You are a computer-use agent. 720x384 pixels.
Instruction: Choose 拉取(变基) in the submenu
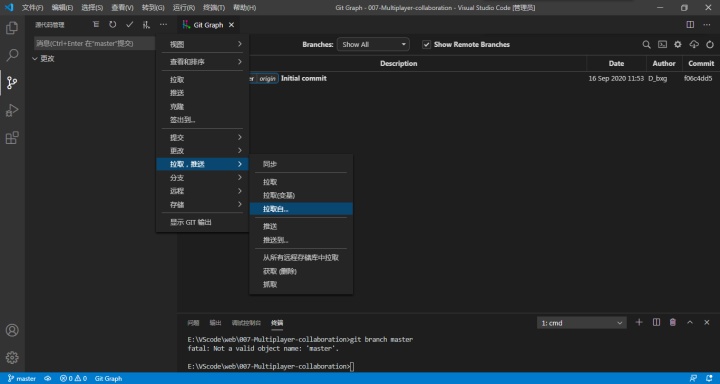click(301, 195)
